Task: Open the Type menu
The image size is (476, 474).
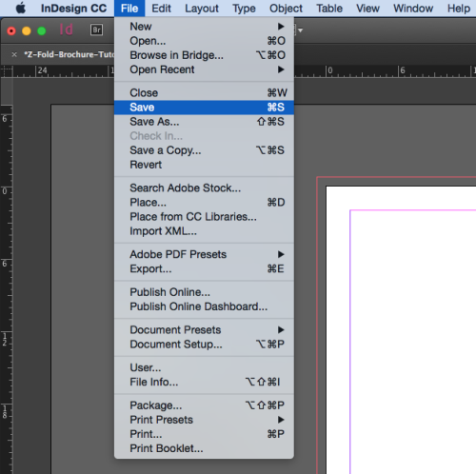Action: coord(244,9)
